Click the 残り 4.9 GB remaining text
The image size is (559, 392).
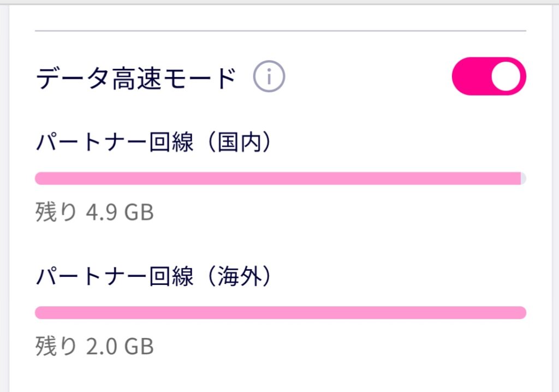coord(94,212)
